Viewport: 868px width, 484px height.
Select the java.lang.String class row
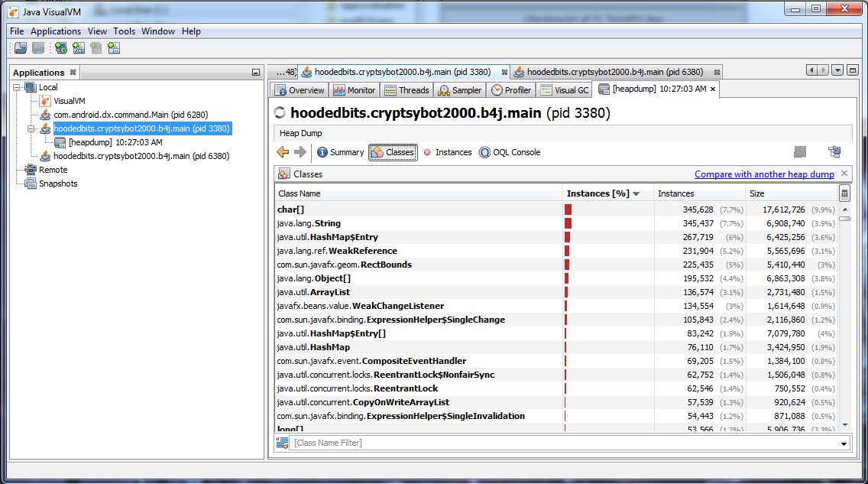(556, 223)
